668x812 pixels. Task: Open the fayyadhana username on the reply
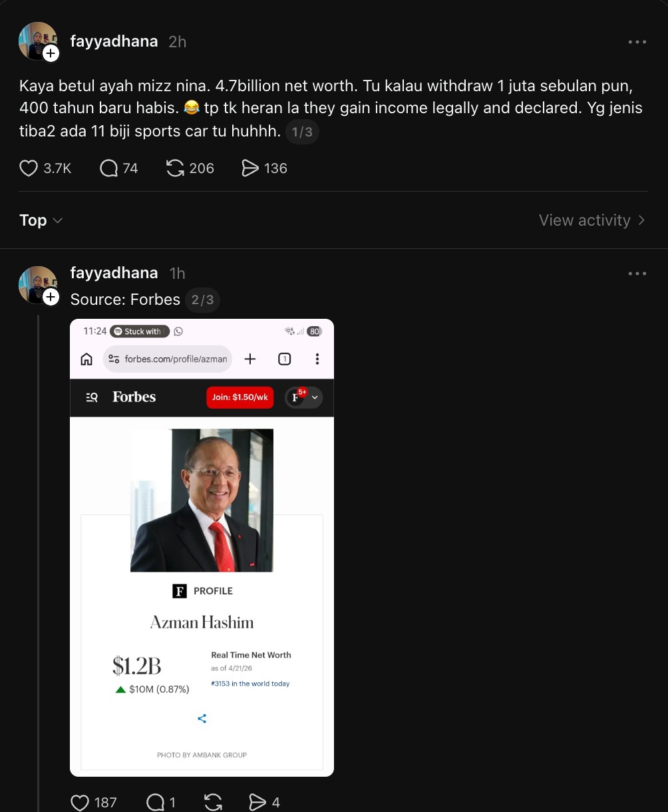coord(114,273)
